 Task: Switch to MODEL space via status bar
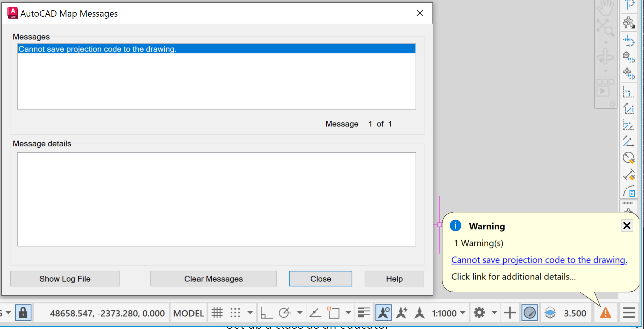pyautogui.click(x=188, y=313)
